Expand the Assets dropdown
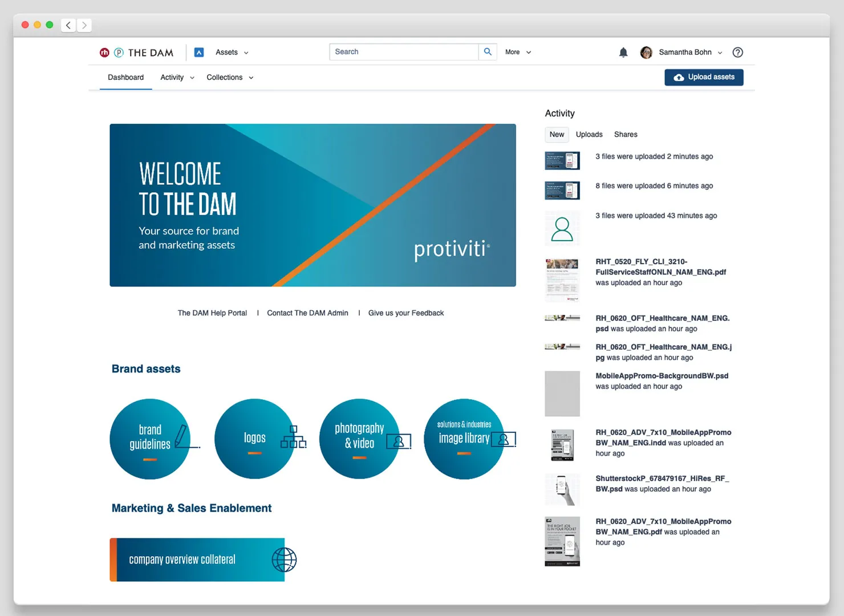Screen dimensions: 844x616 [x=232, y=52]
